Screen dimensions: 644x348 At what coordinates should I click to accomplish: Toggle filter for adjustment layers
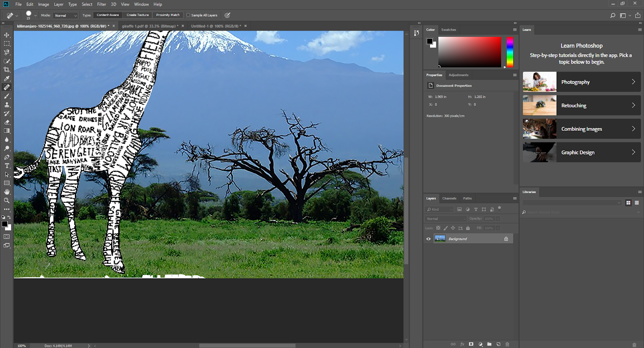[x=467, y=210]
